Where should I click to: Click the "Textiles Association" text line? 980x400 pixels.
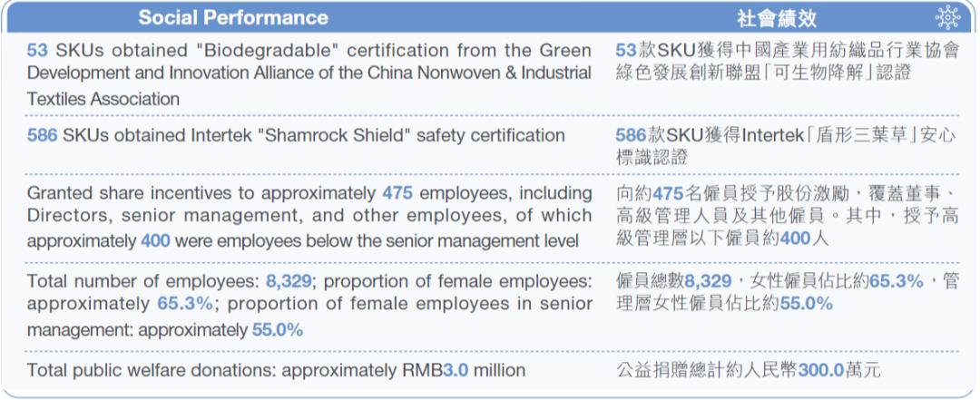click(x=103, y=99)
